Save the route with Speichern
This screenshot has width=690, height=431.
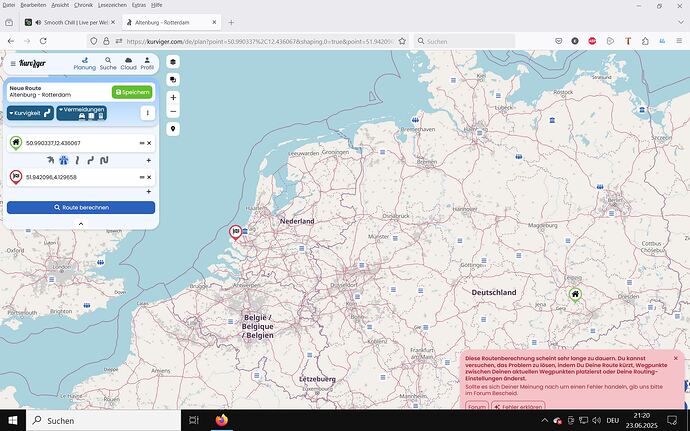[x=132, y=92]
